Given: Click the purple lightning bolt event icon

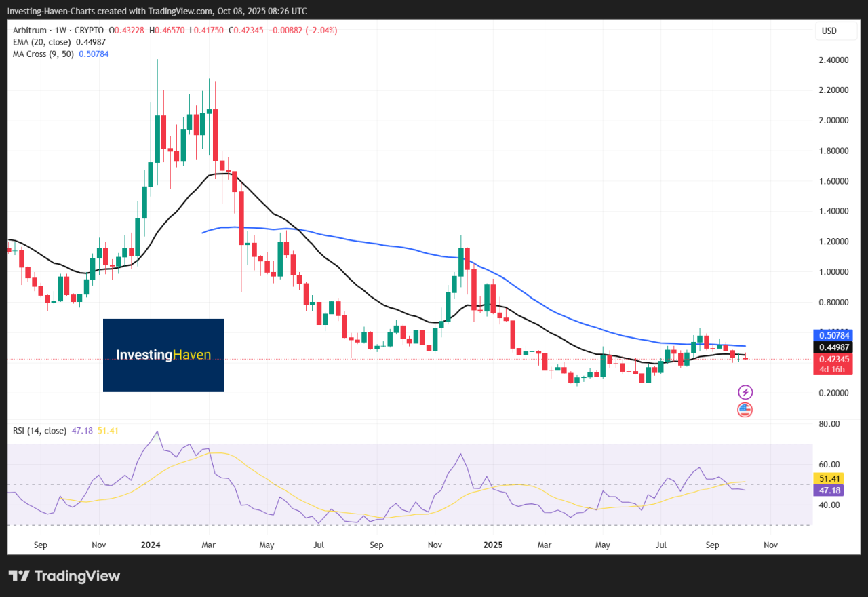Looking at the screenshot, I should [745, 392].
